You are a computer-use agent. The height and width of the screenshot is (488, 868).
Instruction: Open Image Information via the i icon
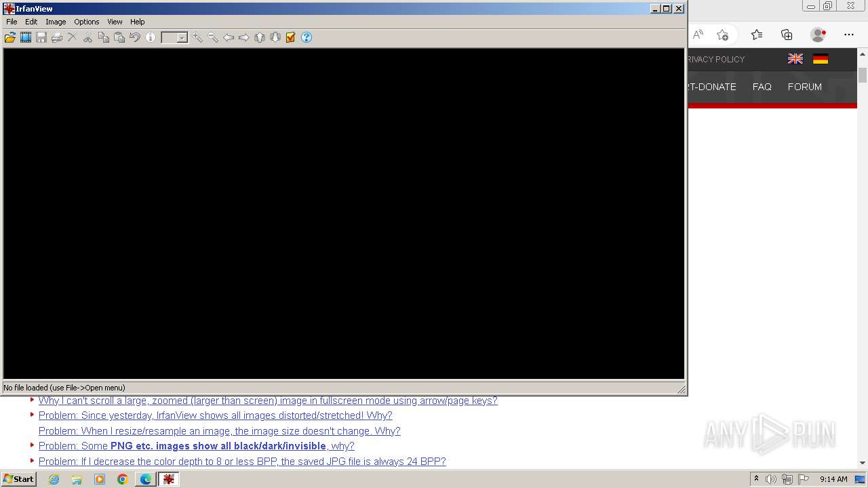click(x=151, y=37)
